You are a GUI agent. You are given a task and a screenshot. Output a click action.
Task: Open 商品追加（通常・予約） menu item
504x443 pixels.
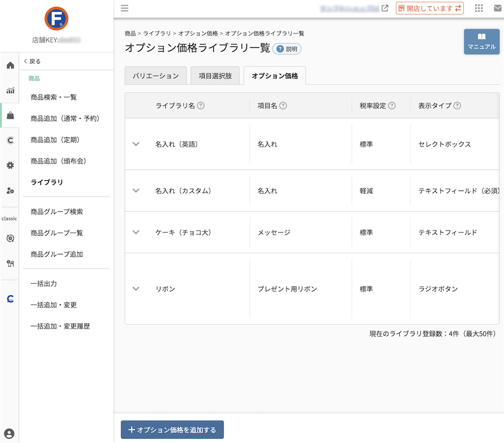65,119
